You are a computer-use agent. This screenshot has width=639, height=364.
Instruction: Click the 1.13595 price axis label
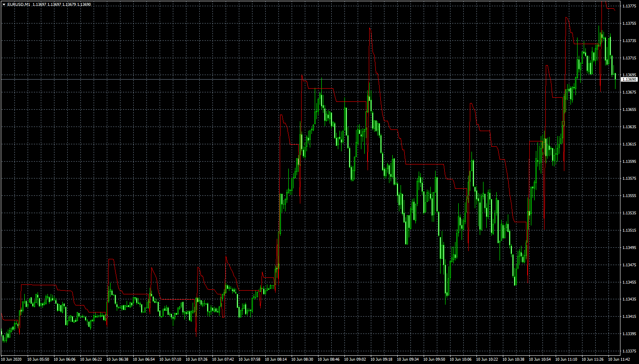tap(629, 162)
